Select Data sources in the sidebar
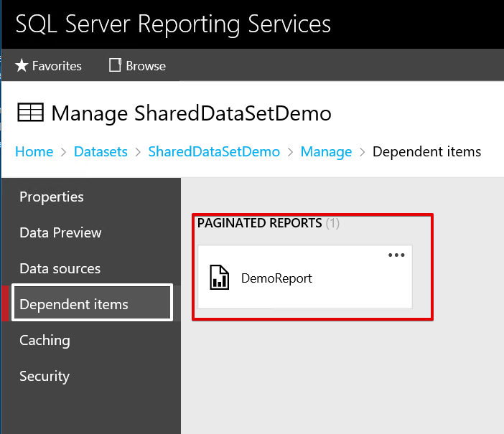Screen dimensions: 504x434 pyautogui.click(x=60, y=268)
